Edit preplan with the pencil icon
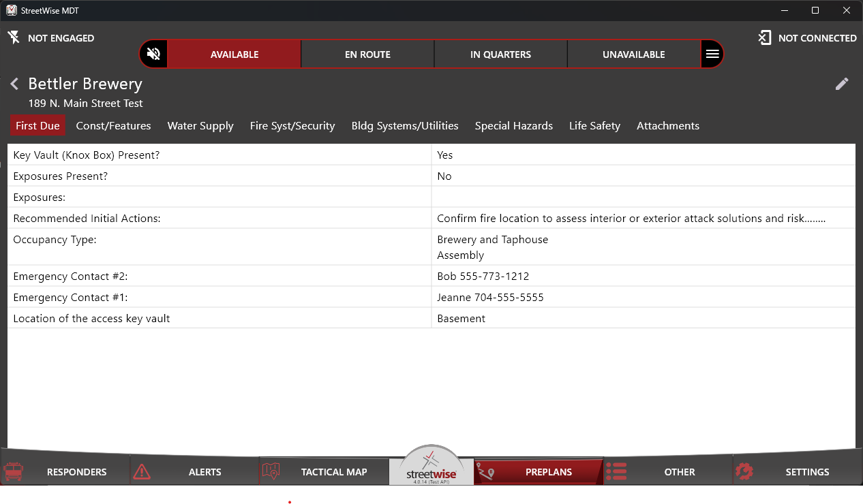Image resolution: width=863 pixels, height=504 pixels. pyautogui.click(x=842, y=84)
